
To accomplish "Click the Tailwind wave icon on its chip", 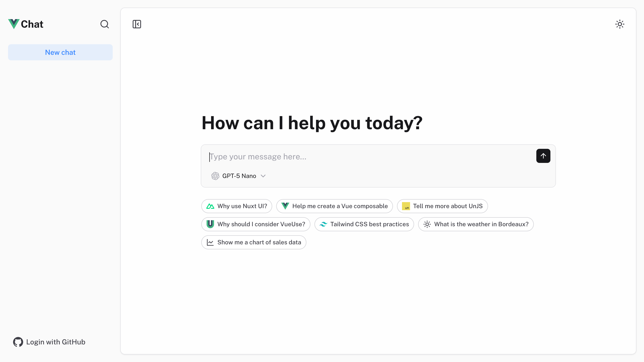I will (x=324, y=224).
